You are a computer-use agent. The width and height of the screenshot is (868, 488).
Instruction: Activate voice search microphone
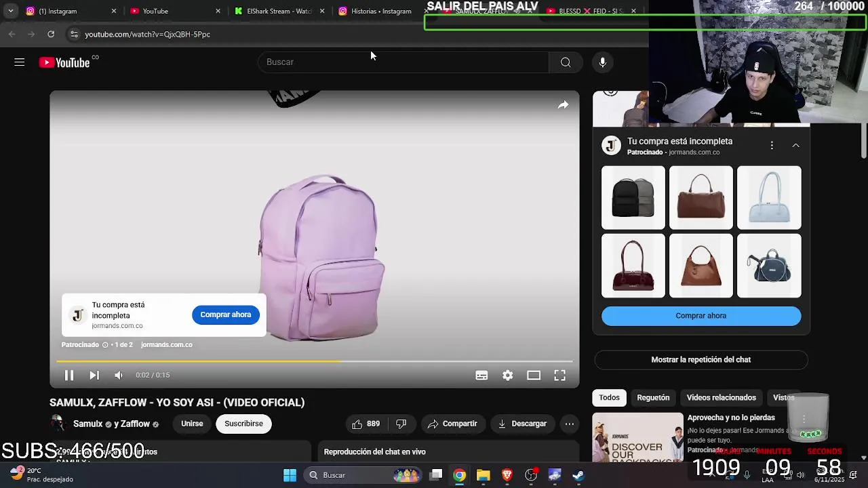click(602, 62)
